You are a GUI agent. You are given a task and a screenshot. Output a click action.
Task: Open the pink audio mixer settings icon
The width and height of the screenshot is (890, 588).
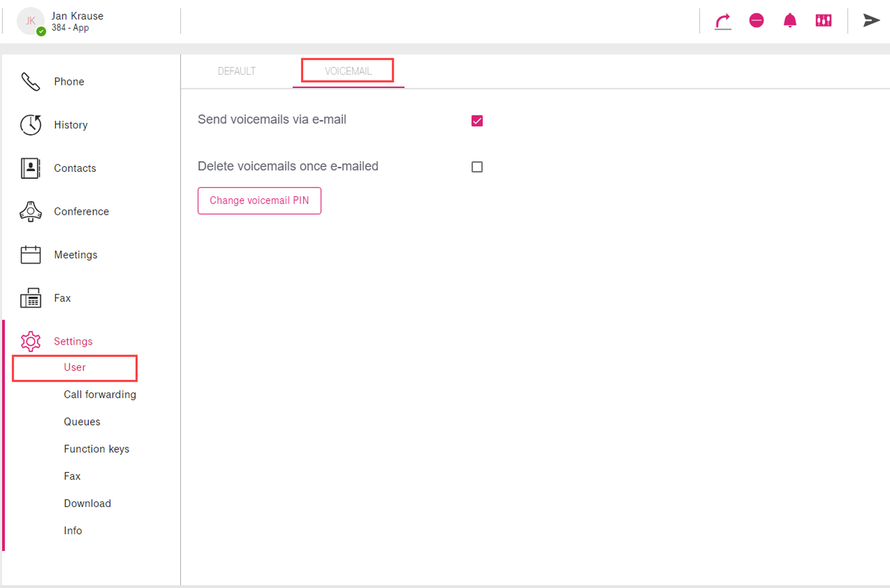coord(823,20)
